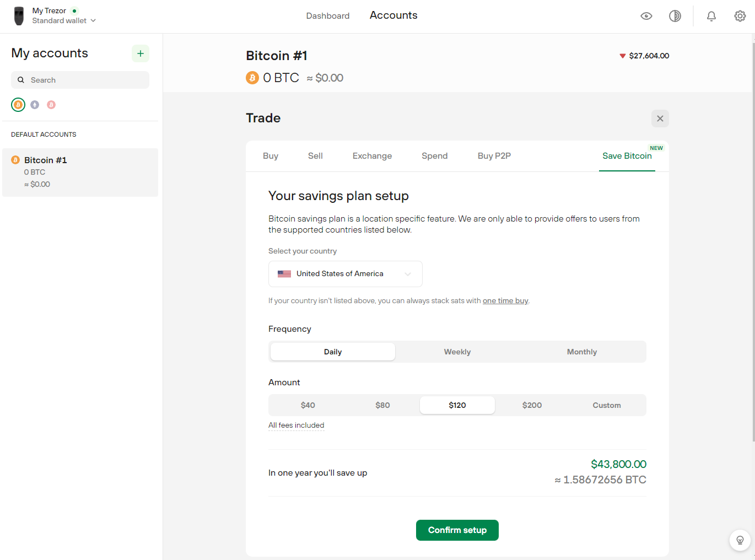Screen dimensions: 755x560
Task: Click the $27,604.00 BTC price
Action: (x=649, y=56)
